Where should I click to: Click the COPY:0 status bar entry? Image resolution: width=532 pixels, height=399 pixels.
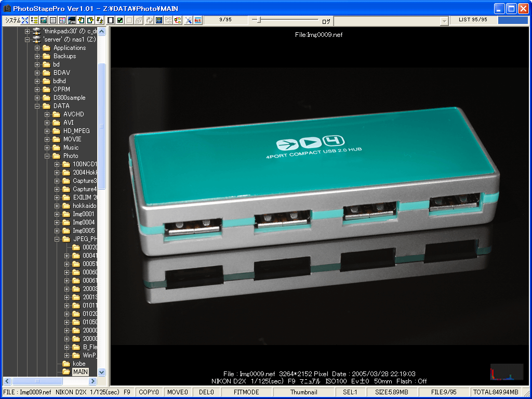(x=149, y=392)
